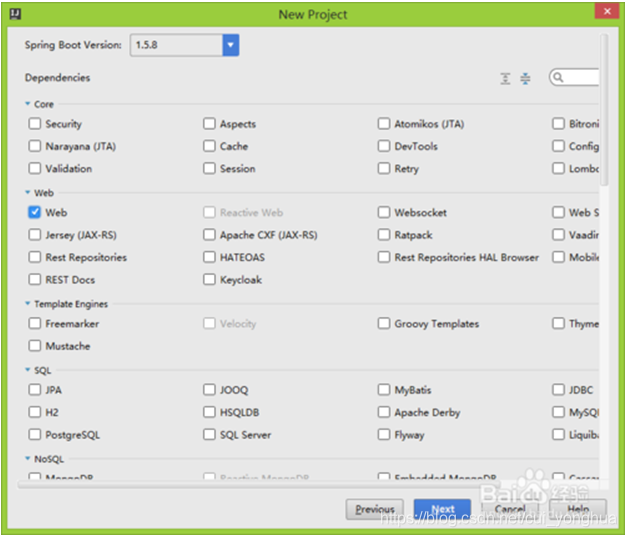Enable the Websocket checkbox
The image size is (627, 537).
tap(384, 212)
